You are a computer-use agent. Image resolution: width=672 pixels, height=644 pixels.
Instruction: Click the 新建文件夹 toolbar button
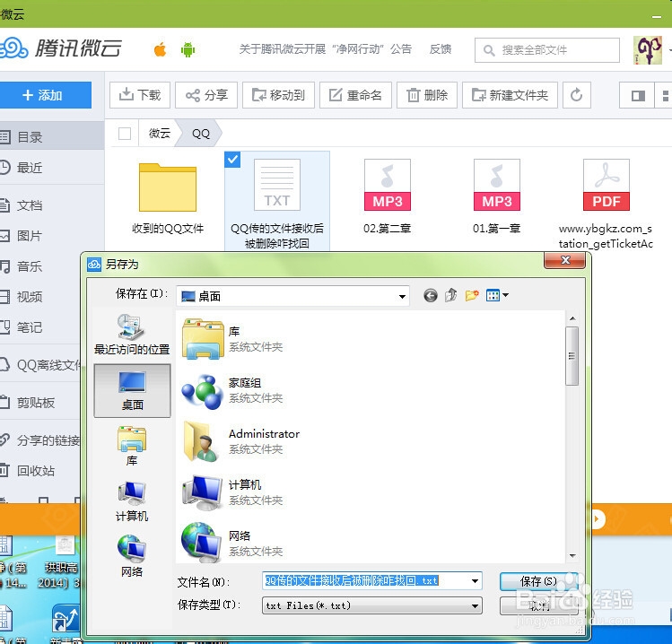(510, 95)
